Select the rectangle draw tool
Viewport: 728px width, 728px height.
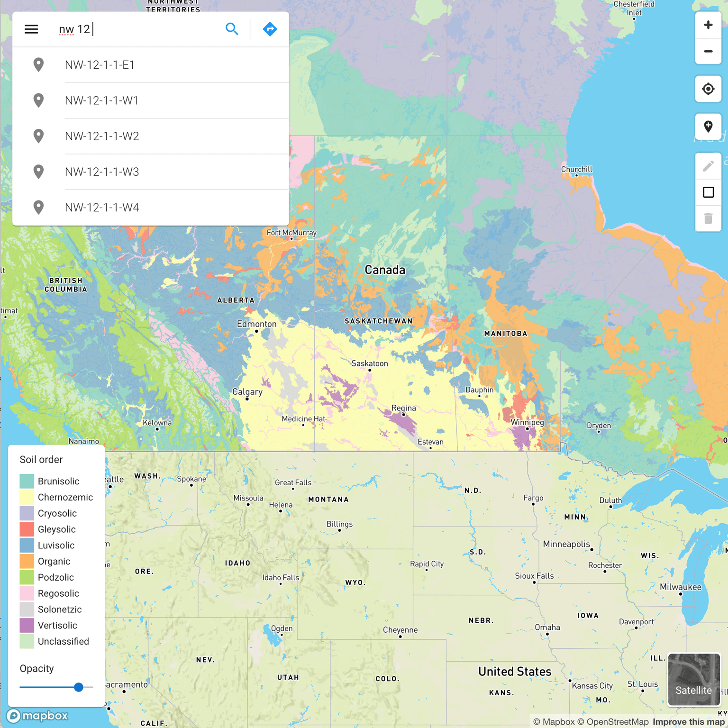click(x=708, y=192)
